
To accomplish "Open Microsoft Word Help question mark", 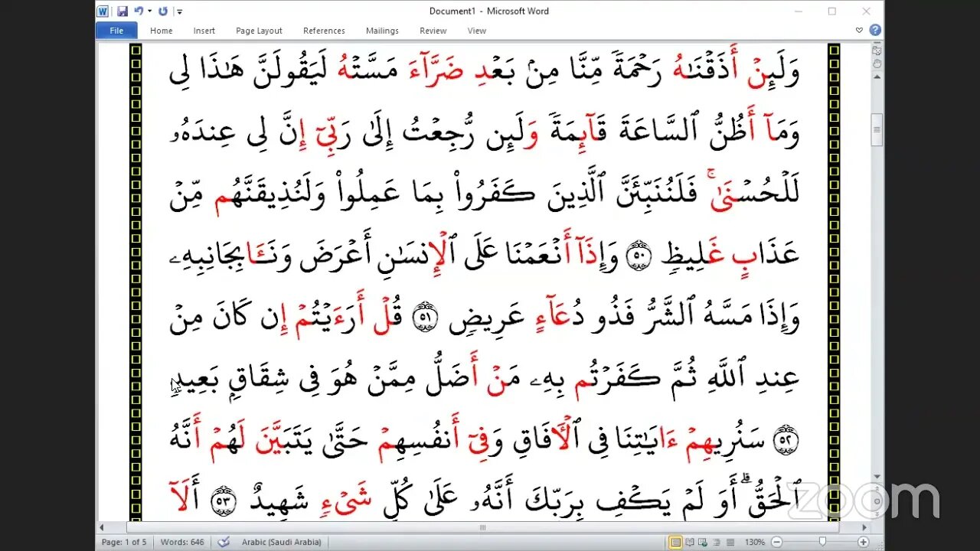I will coord(875,31).
